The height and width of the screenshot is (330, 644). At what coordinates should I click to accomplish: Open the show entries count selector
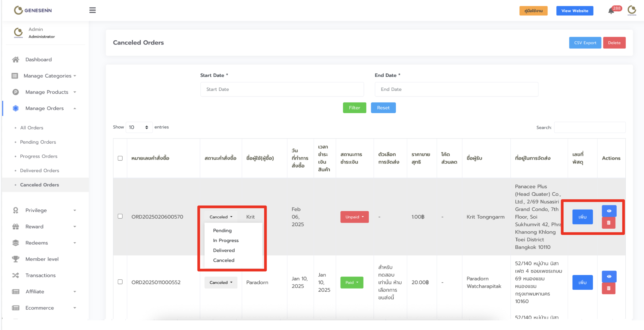[x=139, y=127]
